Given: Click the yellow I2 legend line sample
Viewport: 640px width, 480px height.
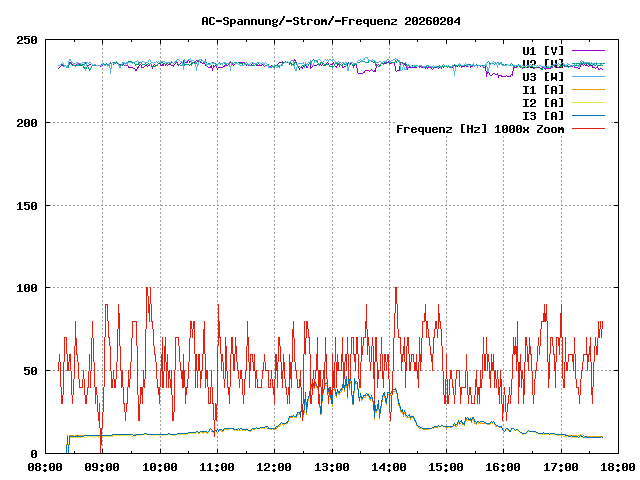Looking at the screenshot, I should 589,102.
